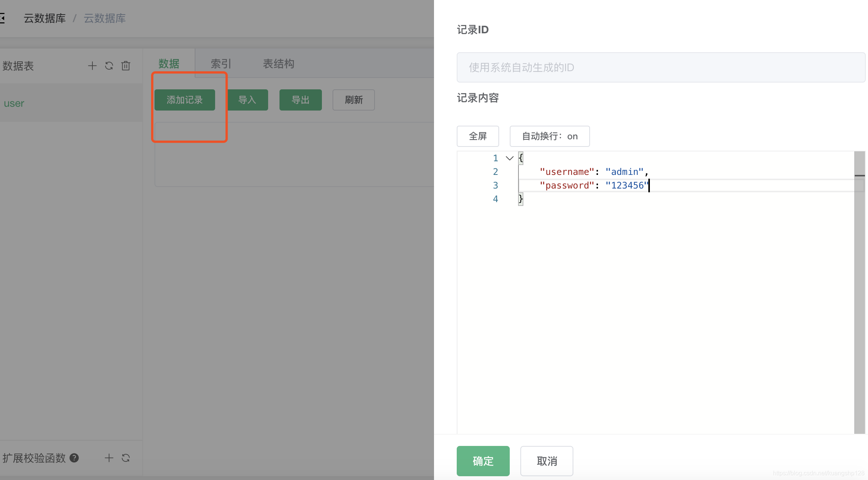Image resolution: width=868 pixels, height=480 pixels.
Task: Click the editor vertical scrollbar
Action: pyautogui.click(x=860, y=292)
